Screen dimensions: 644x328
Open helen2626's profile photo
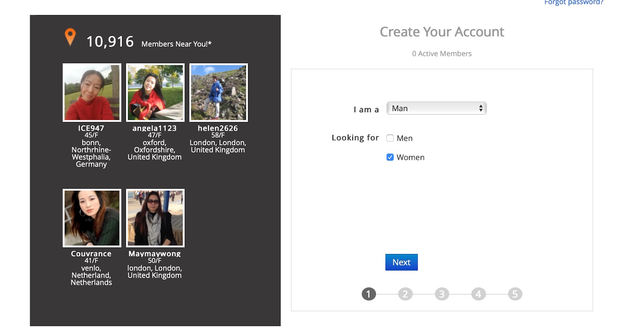tap(219, 93)
